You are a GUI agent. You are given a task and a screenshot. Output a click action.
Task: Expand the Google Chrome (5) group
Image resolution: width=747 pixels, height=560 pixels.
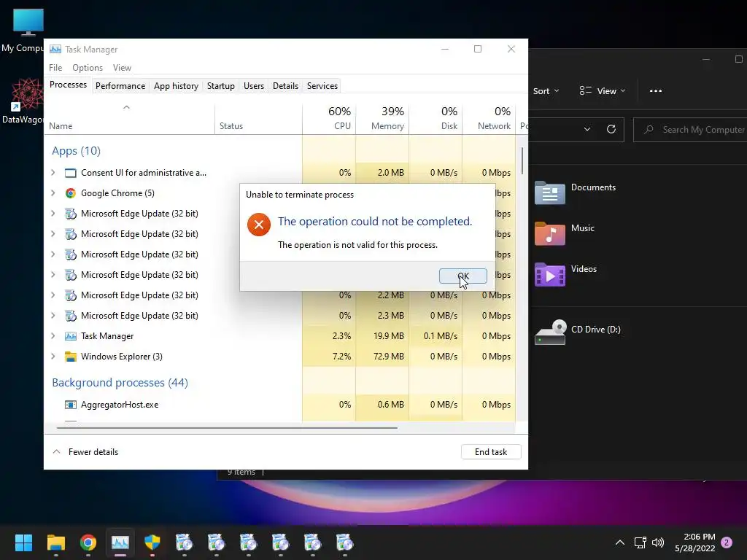pos(53,192)
